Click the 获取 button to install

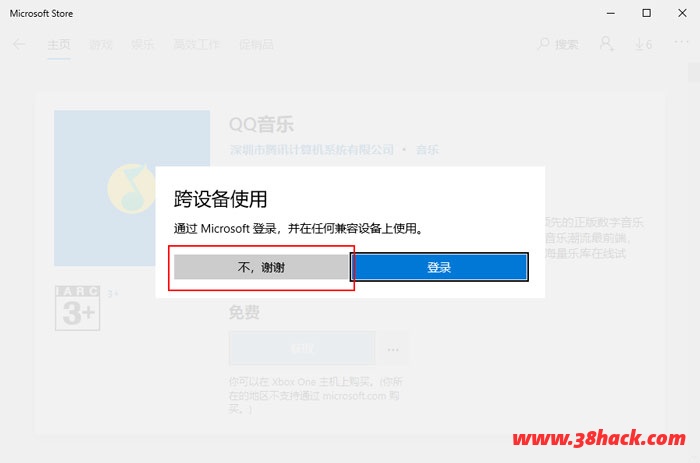click(x=302, y=349)
